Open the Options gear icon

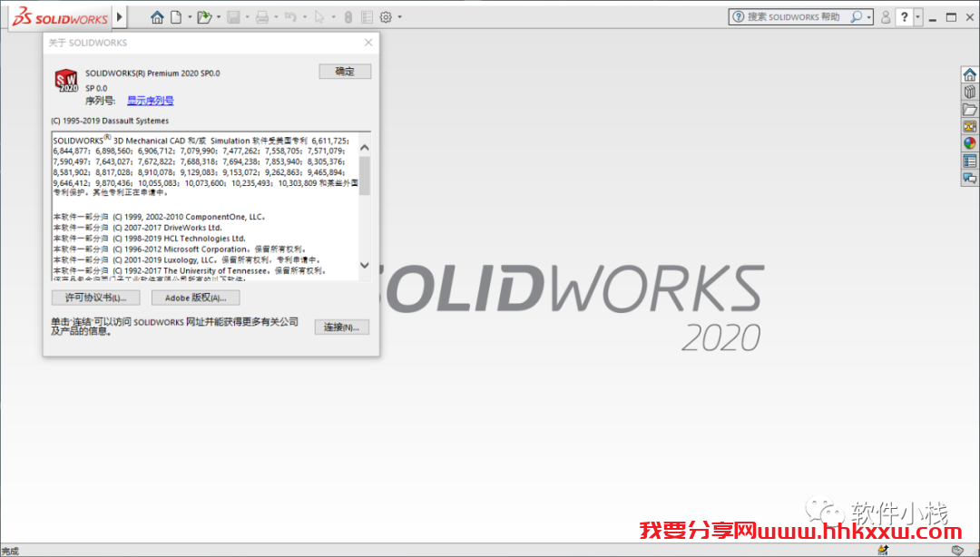tap(387, 17)
